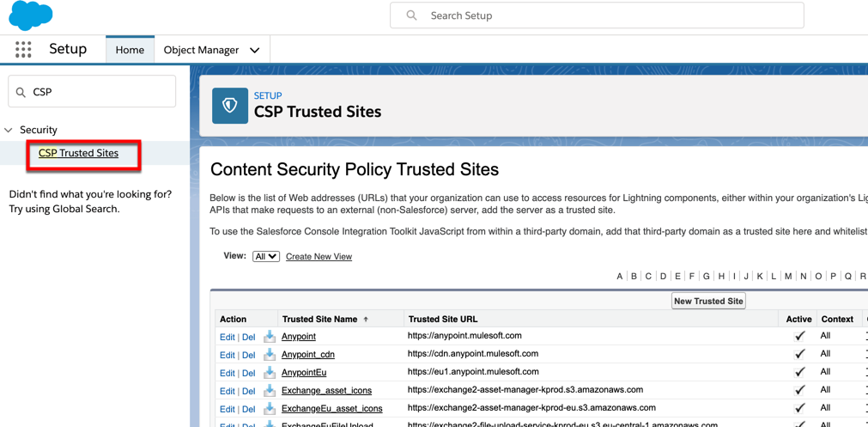Click the Salesforce cloud logo
Viewport: 868px width, 427px height.
(31, 15)
